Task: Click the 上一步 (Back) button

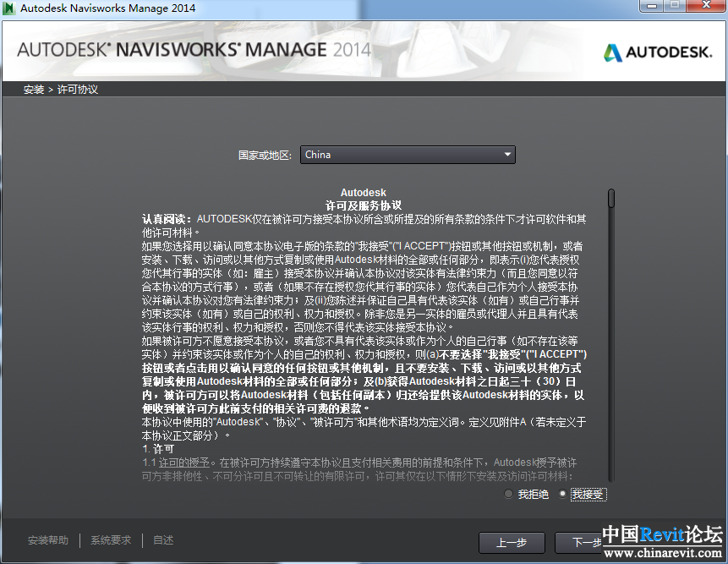Action: [512, 542]
